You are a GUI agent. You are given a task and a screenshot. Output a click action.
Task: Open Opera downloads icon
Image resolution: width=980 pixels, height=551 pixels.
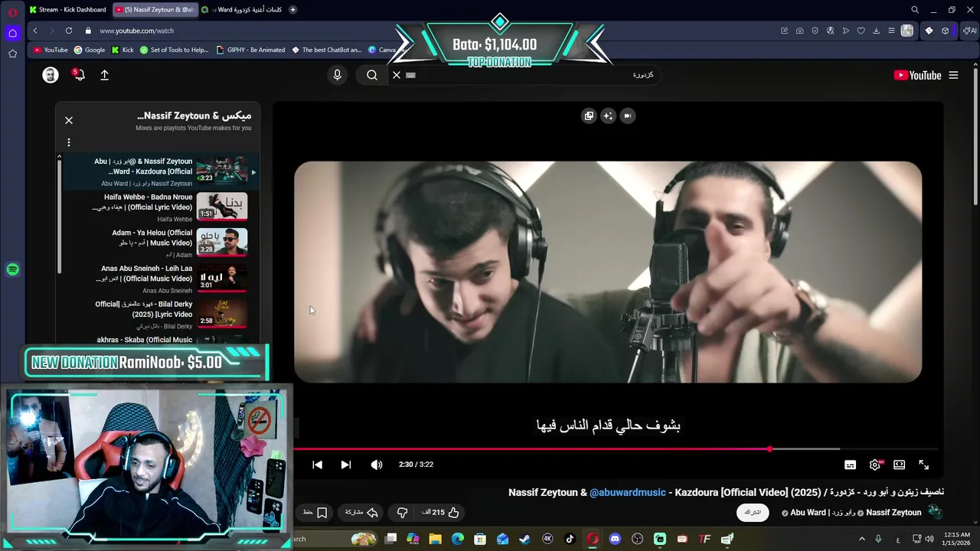(876, 31)
